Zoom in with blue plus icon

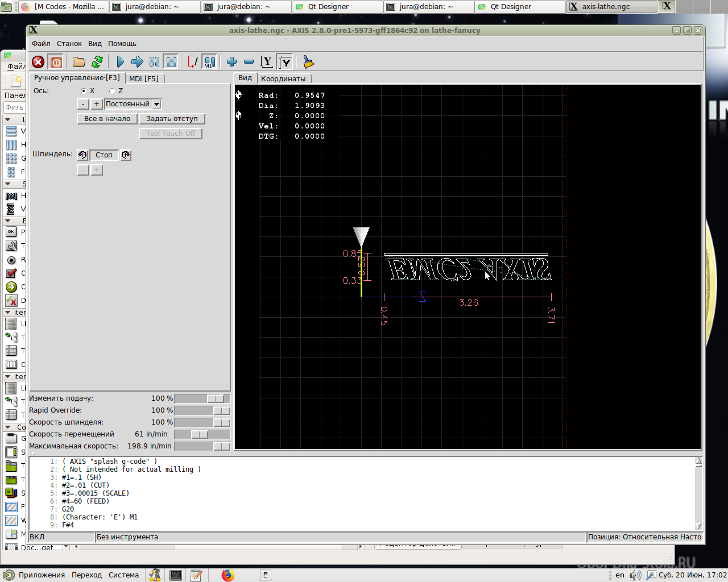click(231, 62)
